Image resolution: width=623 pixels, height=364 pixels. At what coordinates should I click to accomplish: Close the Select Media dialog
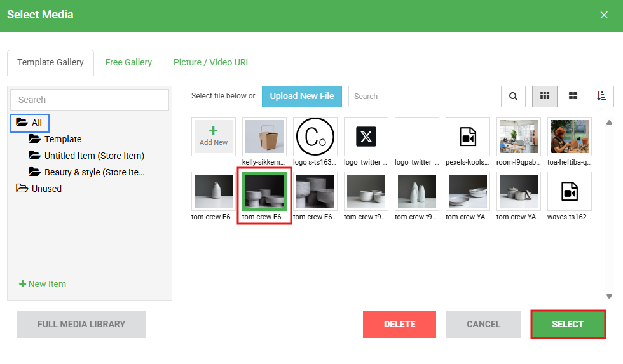pos(604,15)
